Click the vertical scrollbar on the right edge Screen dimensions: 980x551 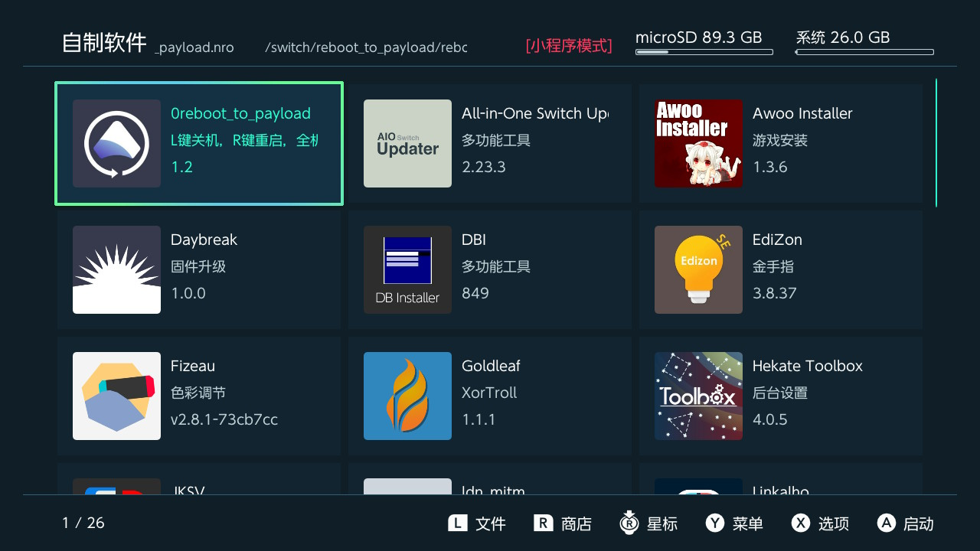936,143
